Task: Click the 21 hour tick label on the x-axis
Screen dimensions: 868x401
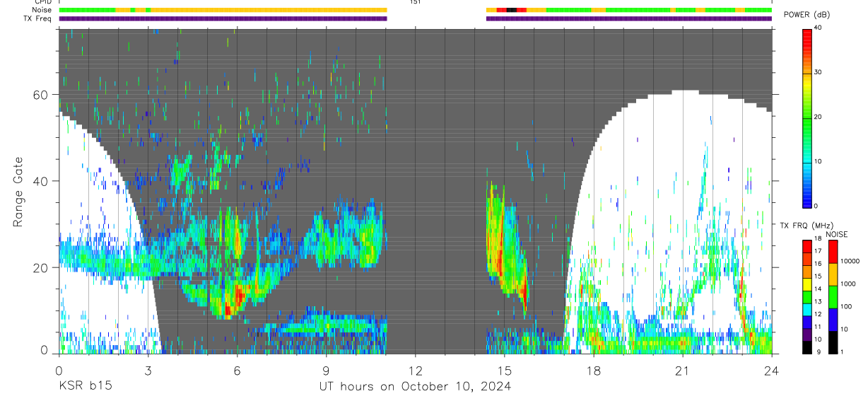Action: point(683,370)
